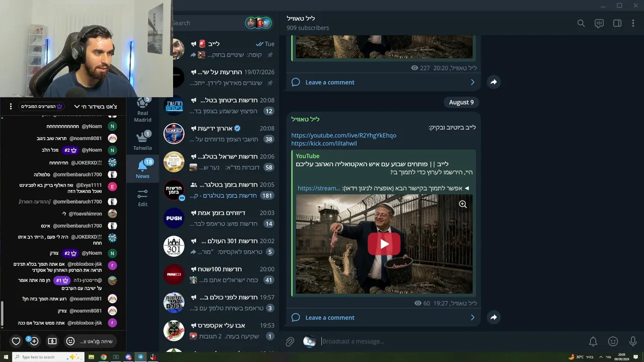Click the Windows taskbar search box
644x362 pixels.
48,357
